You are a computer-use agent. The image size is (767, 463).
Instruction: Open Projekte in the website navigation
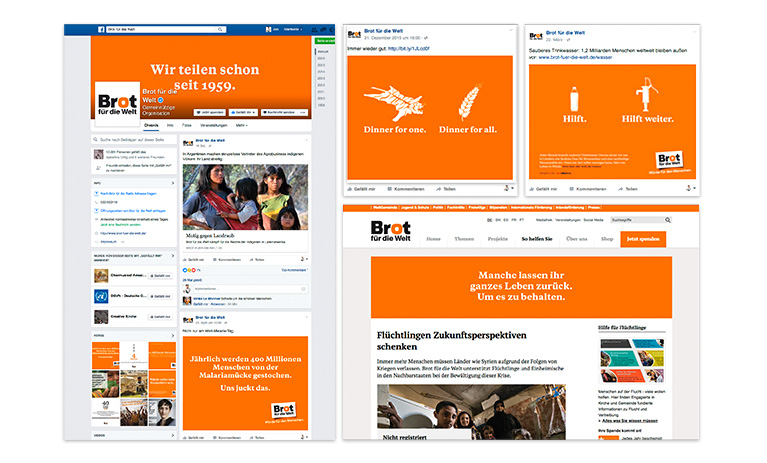coord(498,239)
